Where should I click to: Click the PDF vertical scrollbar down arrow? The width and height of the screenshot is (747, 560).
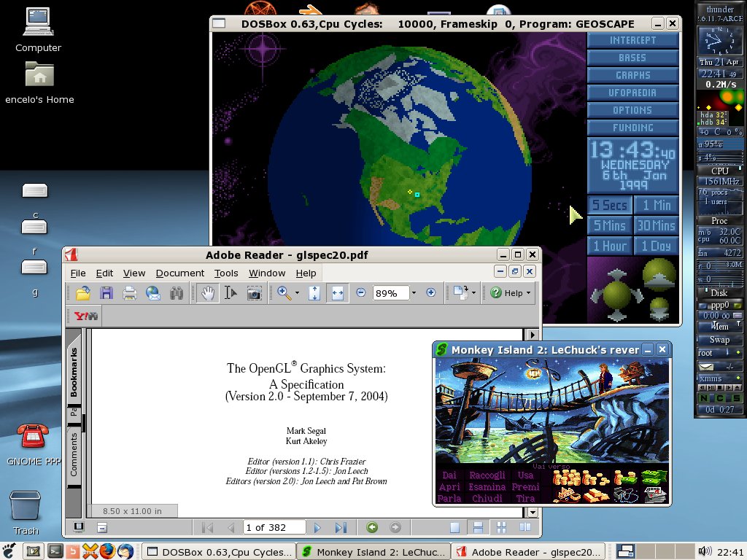pyautogui.click(x=532, y=513)
